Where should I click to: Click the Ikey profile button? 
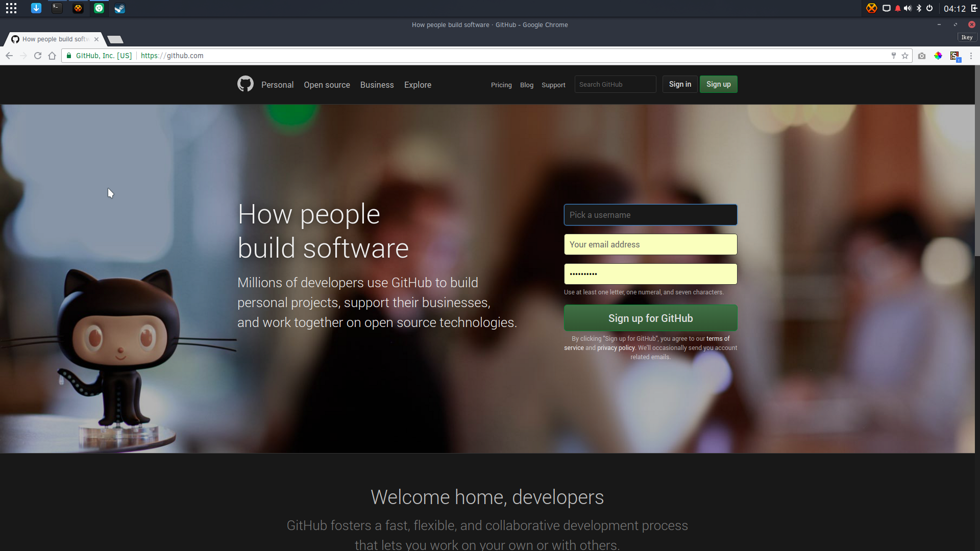[967, 37]
